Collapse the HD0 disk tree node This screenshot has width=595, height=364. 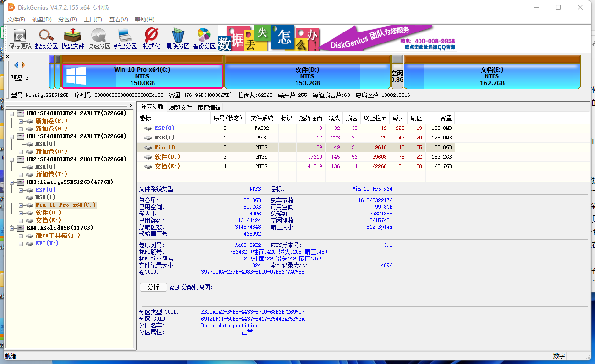click(11, 114)
